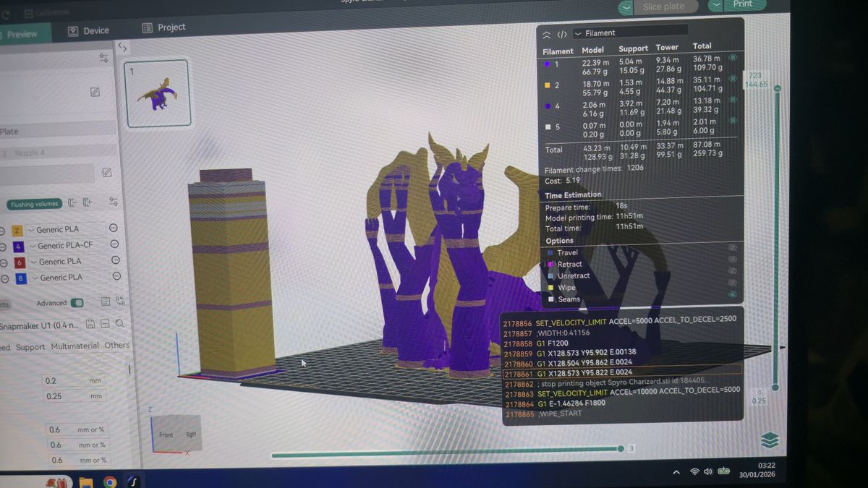Search the process settings magnifier icon
The width and height of the screenshot is (868, 488).
[119, 323]
